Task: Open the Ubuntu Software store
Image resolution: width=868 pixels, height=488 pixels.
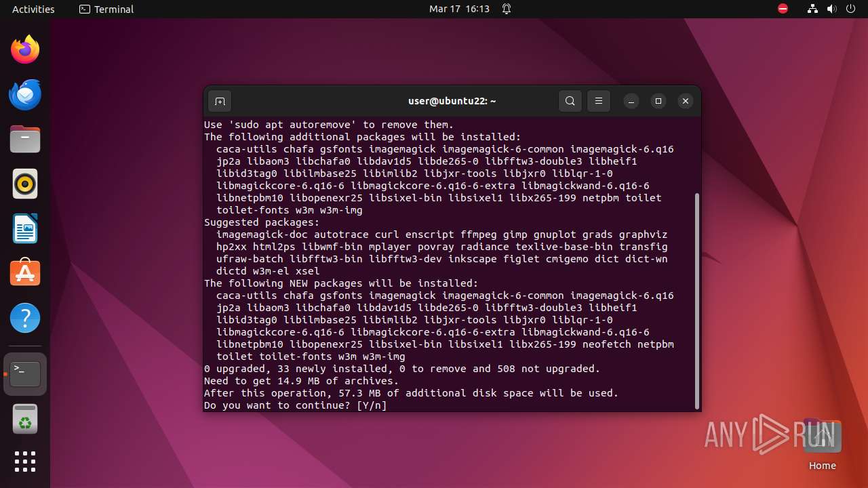Action: pos(25,273)
